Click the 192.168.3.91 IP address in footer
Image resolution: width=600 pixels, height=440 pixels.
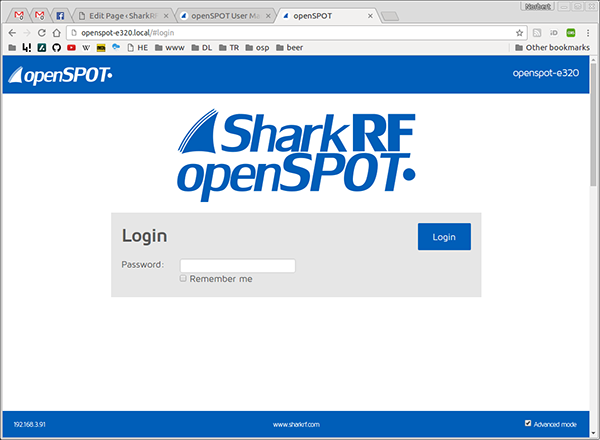point(29,424)
